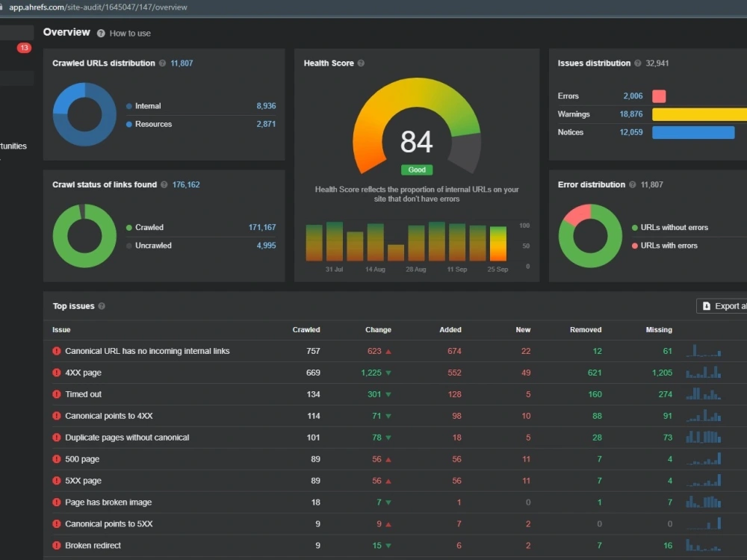The width and height of the screenshot is (747, 560).
Task: Click error icon on Broken redirect row
Action: [x=57, y=545]
